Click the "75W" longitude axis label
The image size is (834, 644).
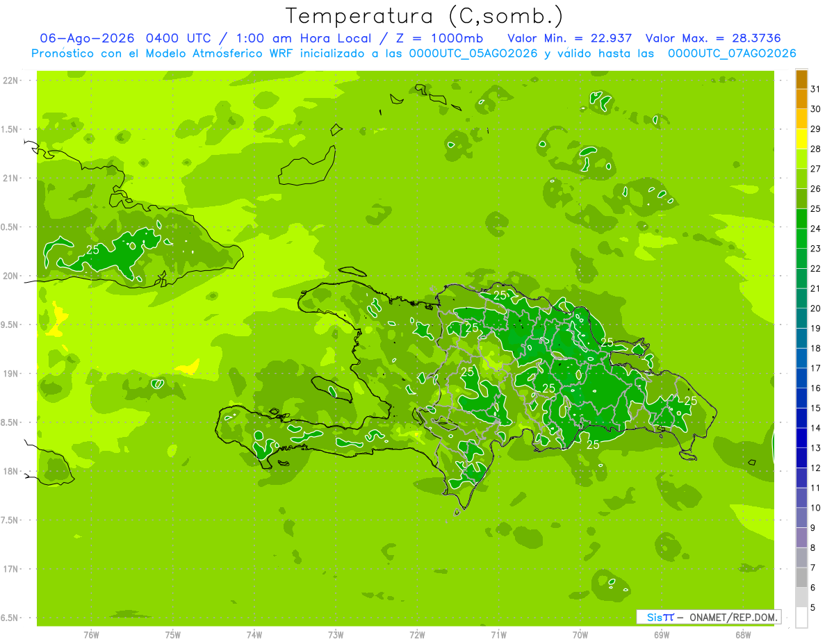point(173,635)
